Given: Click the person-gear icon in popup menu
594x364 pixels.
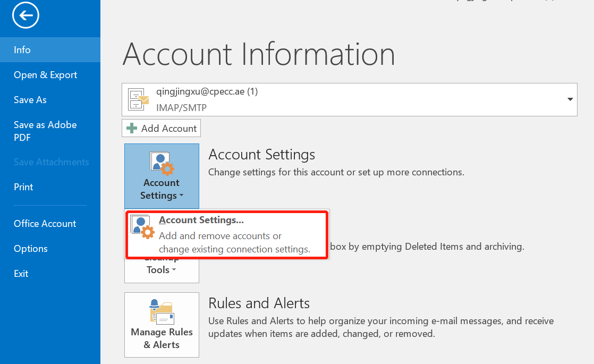Looking at the screenshot, I should 143,227.
